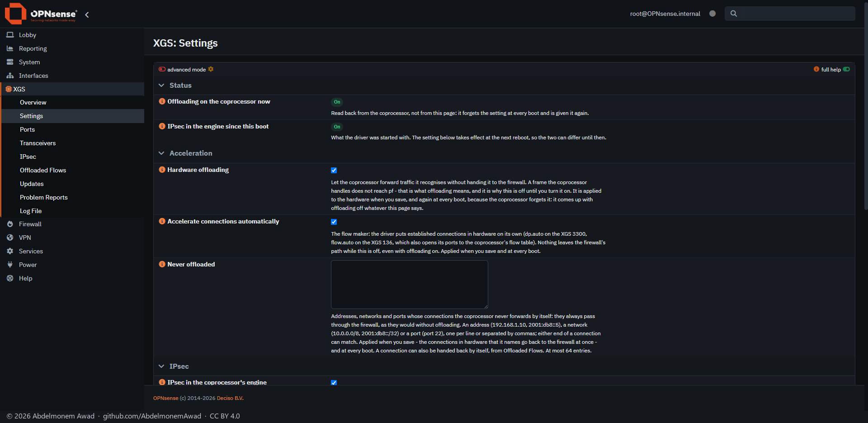Show help for Hardware offloading info icon
Screen dimensions: 868x423
click(162, 170)
